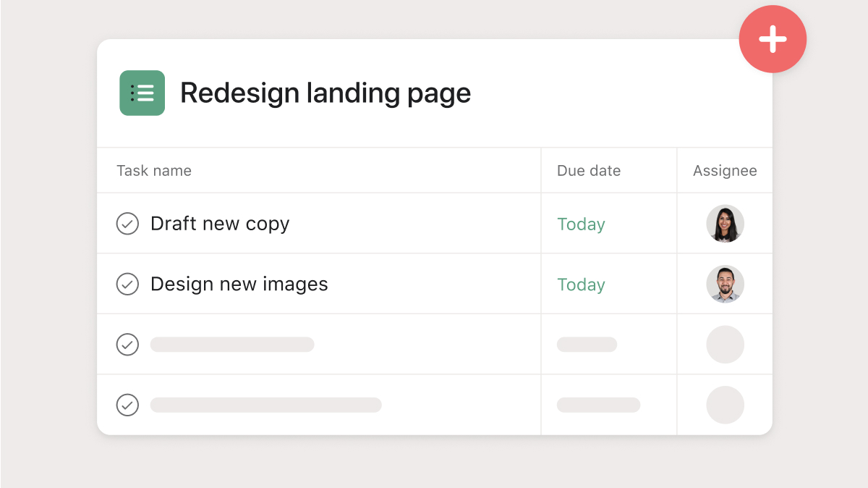Mark Draft new copy task complete
The width and height of the screenshot is (868, 488).
click(x=127, y=224)
